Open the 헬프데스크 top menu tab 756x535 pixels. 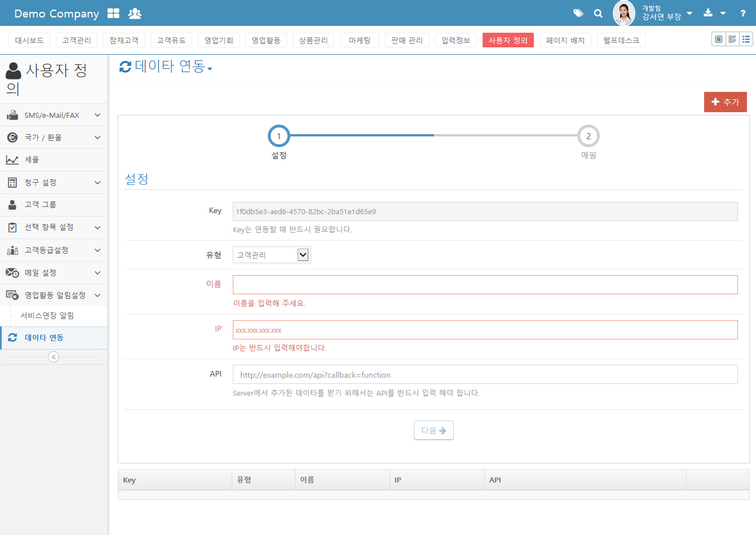(x=621, y=40)
